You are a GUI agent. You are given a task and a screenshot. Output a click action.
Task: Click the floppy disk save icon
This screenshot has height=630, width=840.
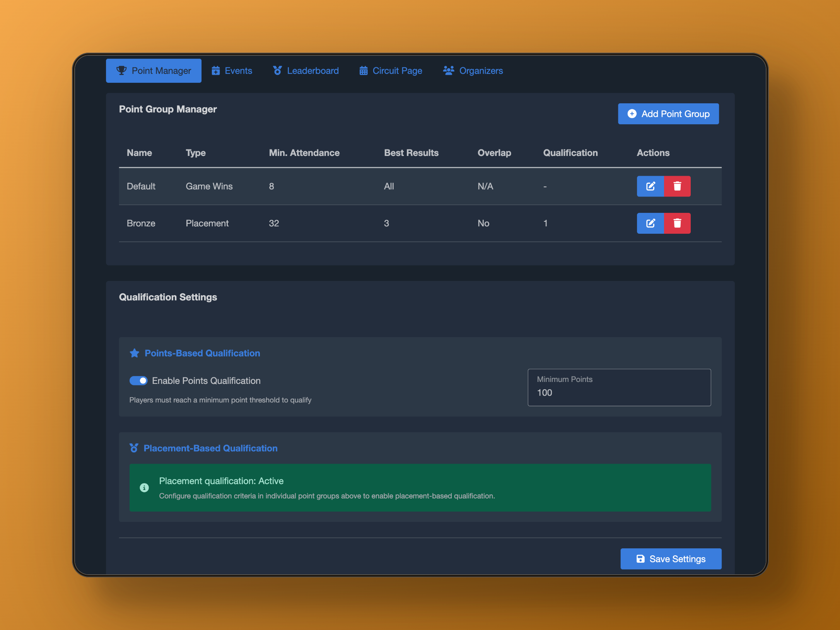pyautogui.click(x=640, y=559)
